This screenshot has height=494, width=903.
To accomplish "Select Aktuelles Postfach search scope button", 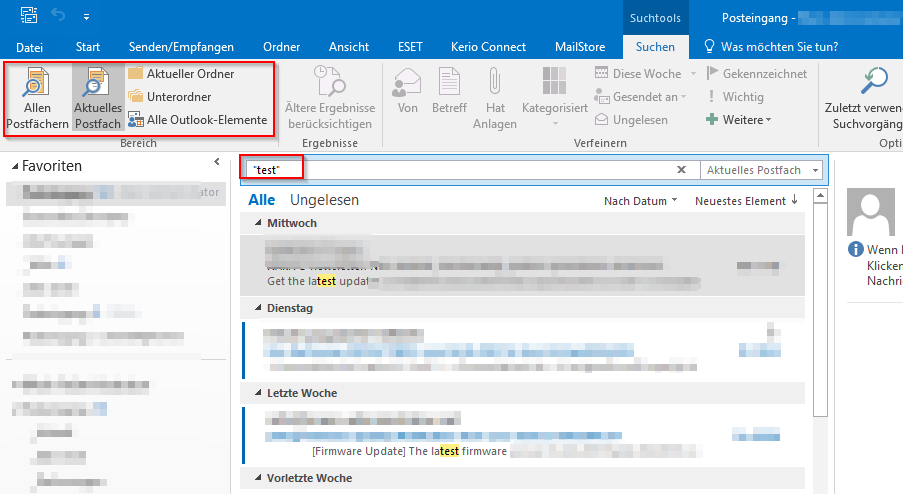I will (98, 98).
